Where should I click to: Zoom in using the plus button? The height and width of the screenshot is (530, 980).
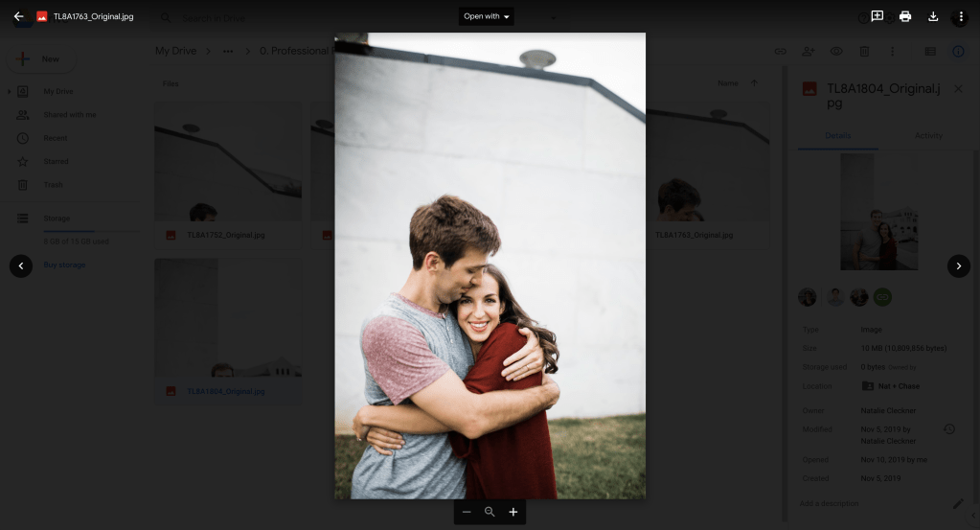[x=513, y=513]
